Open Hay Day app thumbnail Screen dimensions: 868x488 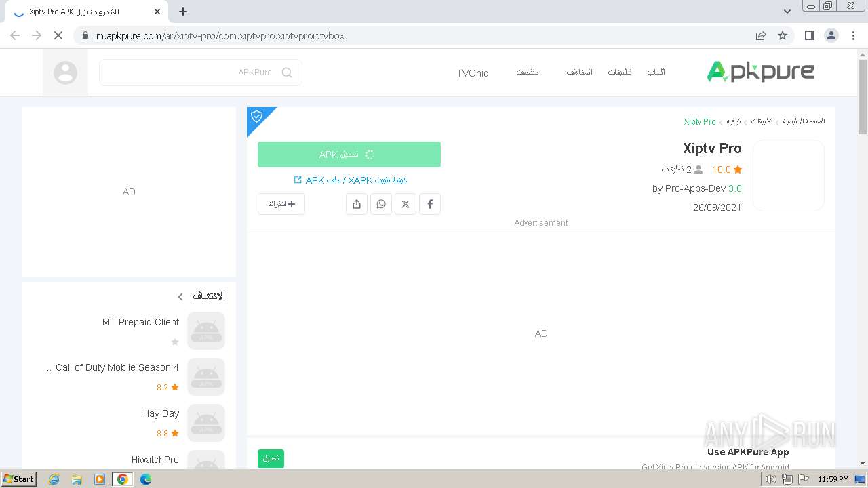(x=206, y=423)
